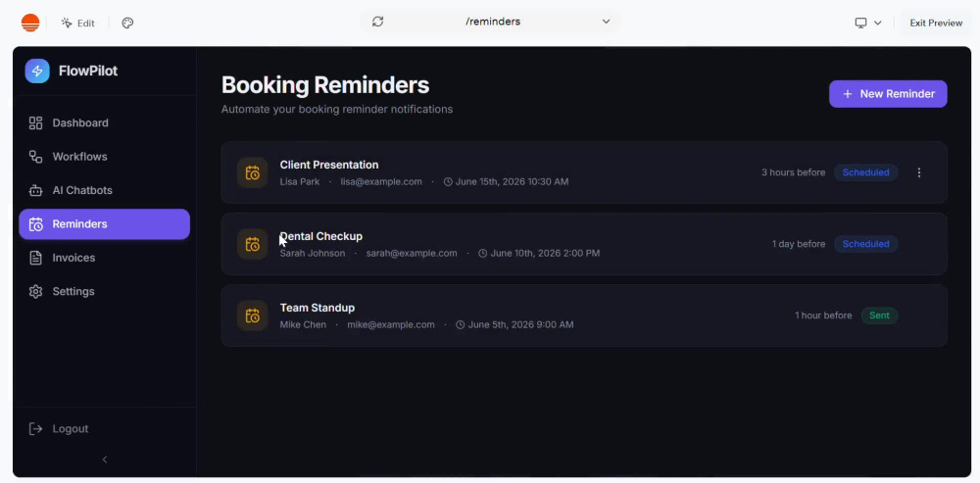Expand the /reminders route dropdown
980x483 pixels.
606,22
